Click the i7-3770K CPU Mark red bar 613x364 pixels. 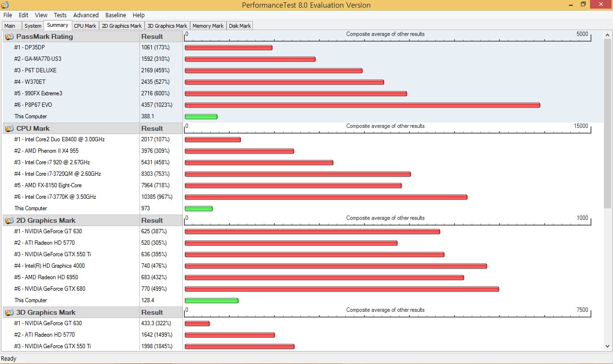pos(326,197)
